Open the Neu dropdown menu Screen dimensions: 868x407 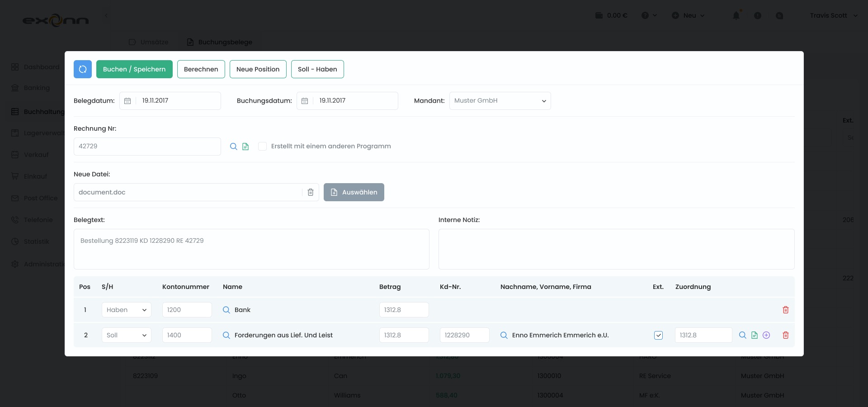click(x=688, y=15)
